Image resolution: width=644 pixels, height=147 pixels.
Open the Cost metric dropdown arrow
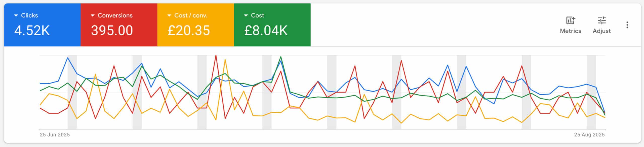coord(246,16)
